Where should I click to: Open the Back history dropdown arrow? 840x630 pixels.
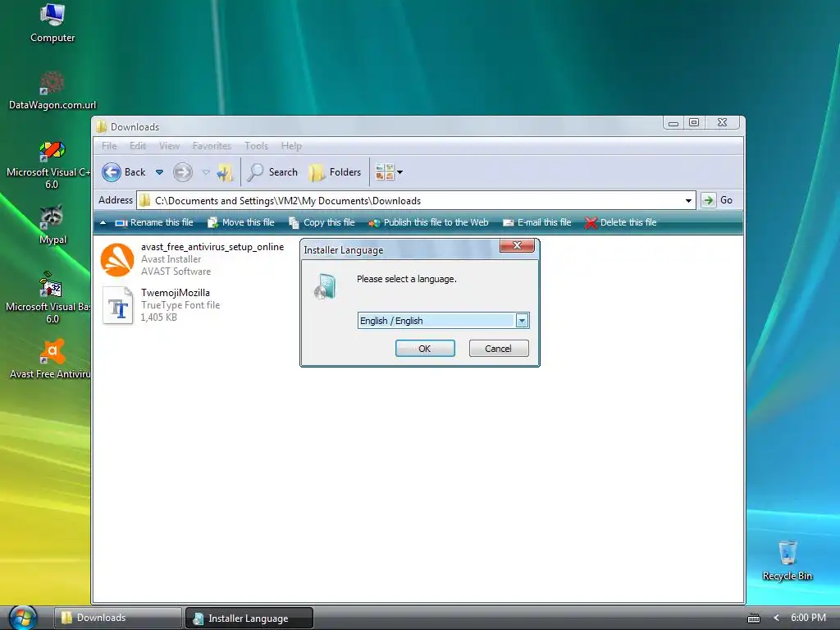160,172
